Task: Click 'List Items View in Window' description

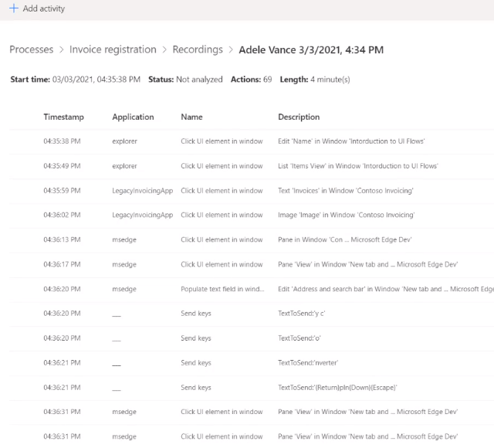Action: pyautogui.click(x=358, y=166)
